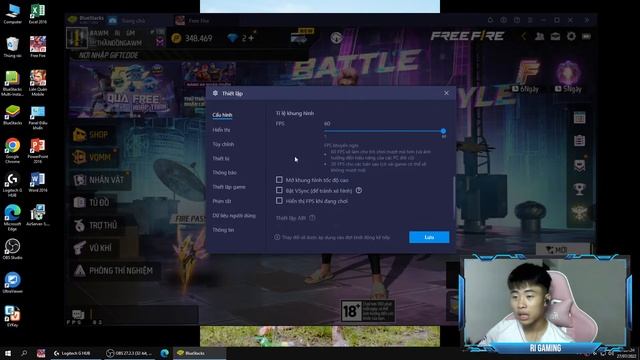Open UltraViewer desktop shortcut
Image resolution: width=640 pixels, height=360 pixels.
[13, 283]
